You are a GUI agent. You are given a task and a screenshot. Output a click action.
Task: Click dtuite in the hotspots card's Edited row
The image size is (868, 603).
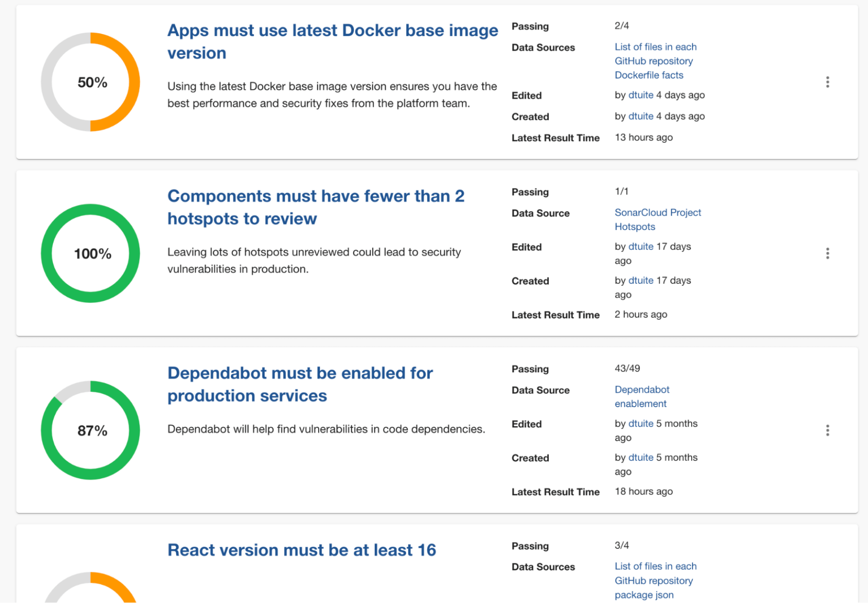coord(641,247)
